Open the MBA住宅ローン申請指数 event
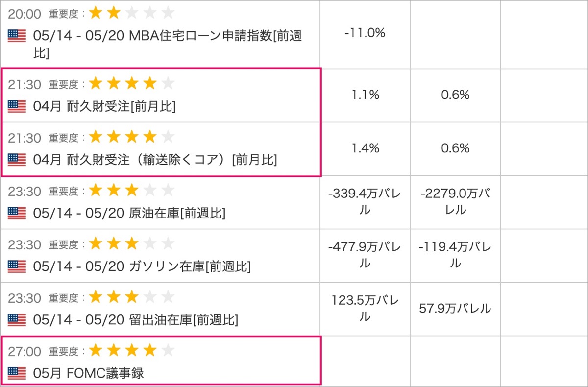 [168, 44]
